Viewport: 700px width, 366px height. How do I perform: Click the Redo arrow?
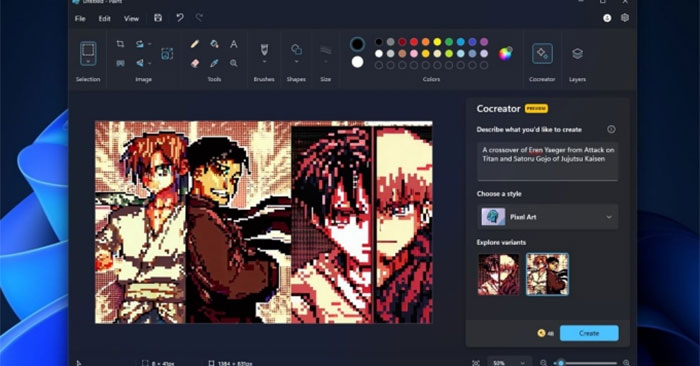pyautogui.click(x=199, y=18)
